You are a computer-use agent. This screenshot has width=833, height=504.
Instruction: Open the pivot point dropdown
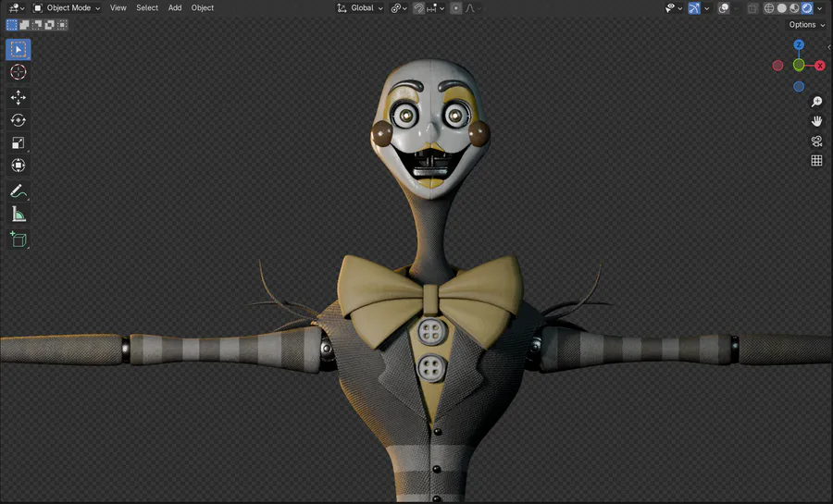[399, 8]
